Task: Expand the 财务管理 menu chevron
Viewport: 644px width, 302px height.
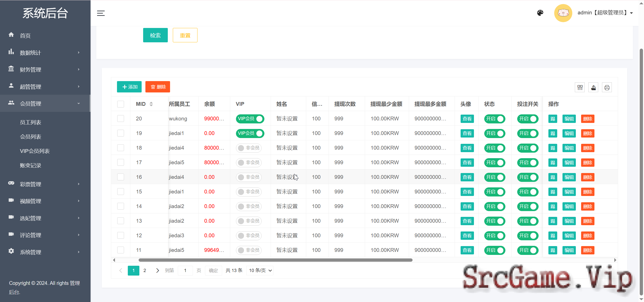Action: [x=78, y=69]
